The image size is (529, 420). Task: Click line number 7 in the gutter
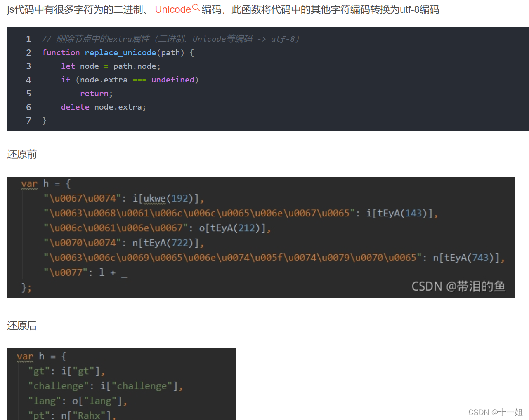pos(28,120)
